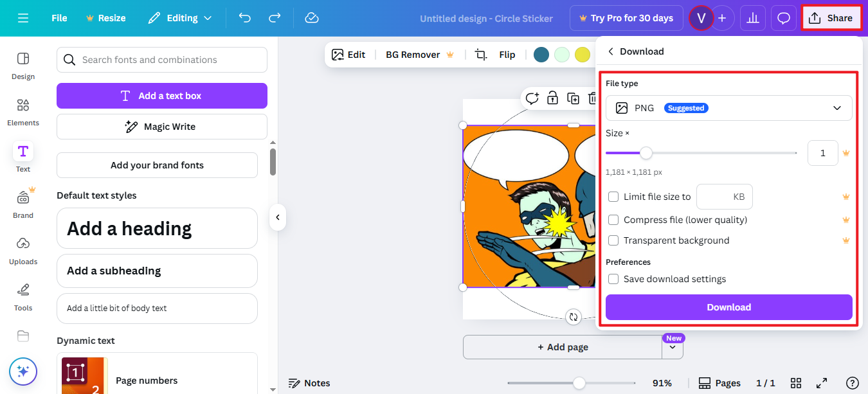Open the Brand panel
The width and height of the screenshot is (868, 394).
23,203
